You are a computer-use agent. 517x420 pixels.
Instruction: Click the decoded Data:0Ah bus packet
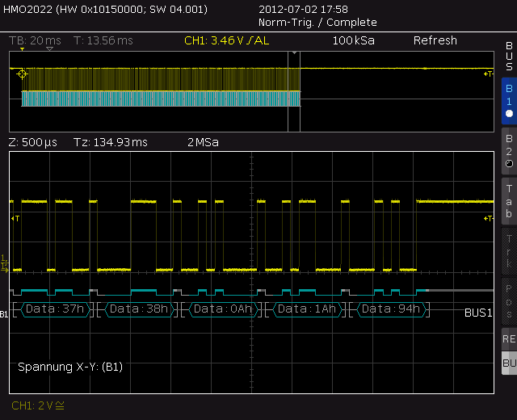pos(223,309)
